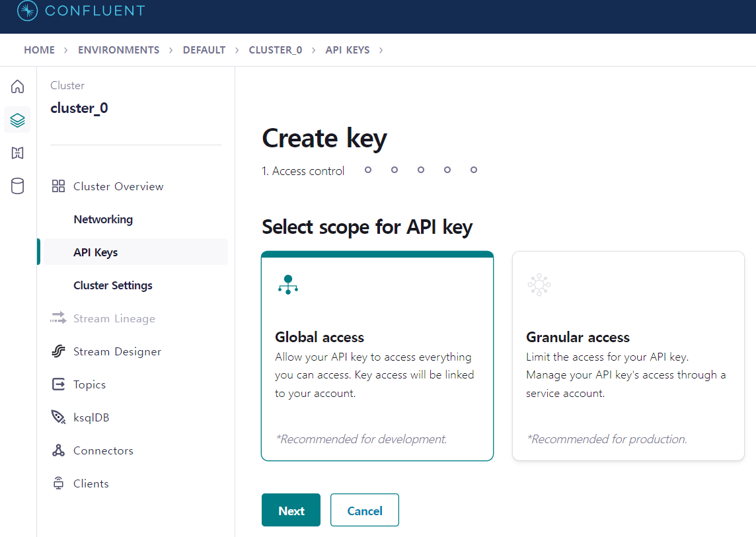Viewport: 756px width, 537px height.
Task: Click the Global access hierarchy icon
Action: pos(288,285)
